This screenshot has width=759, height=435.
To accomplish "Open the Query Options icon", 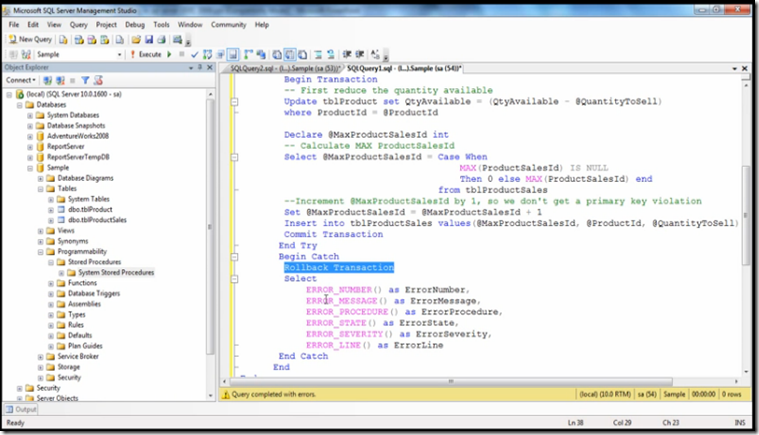I will tap(220, 55).
